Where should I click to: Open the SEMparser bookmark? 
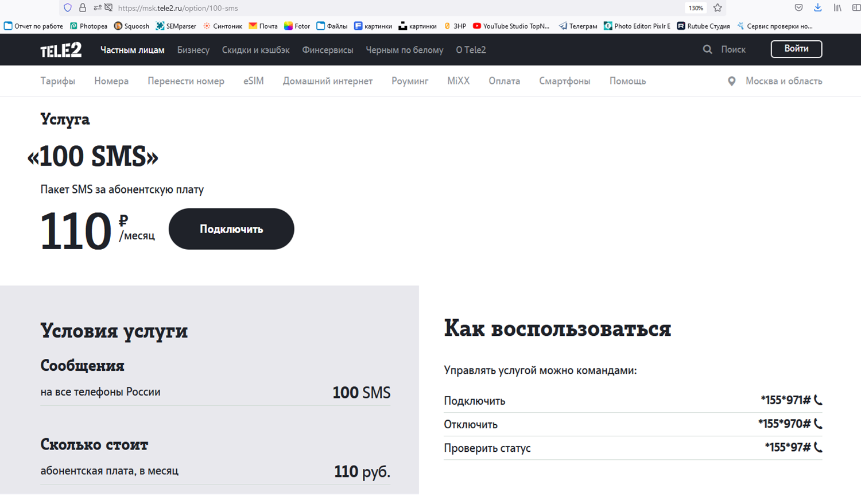pos(176,26)
